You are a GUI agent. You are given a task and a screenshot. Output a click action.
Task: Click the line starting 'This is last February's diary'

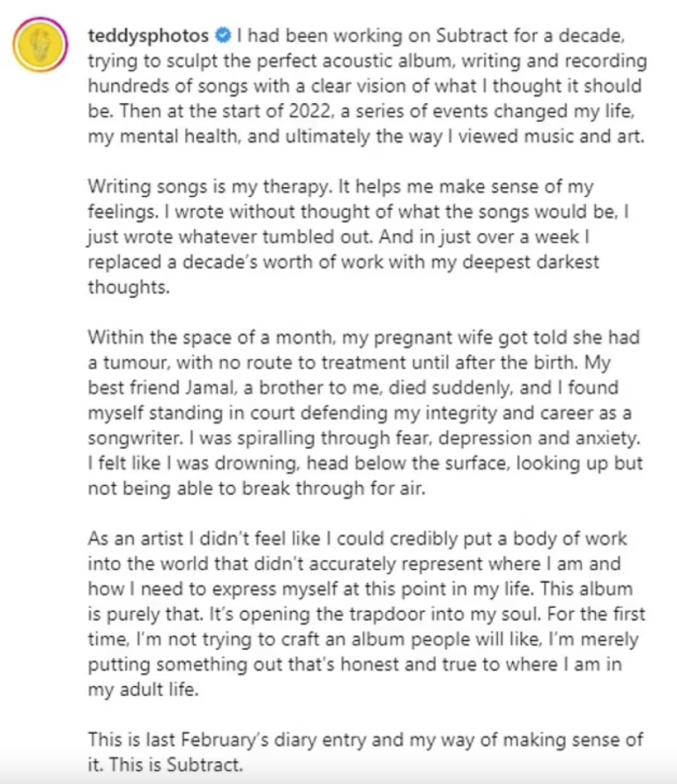(366, 740)
